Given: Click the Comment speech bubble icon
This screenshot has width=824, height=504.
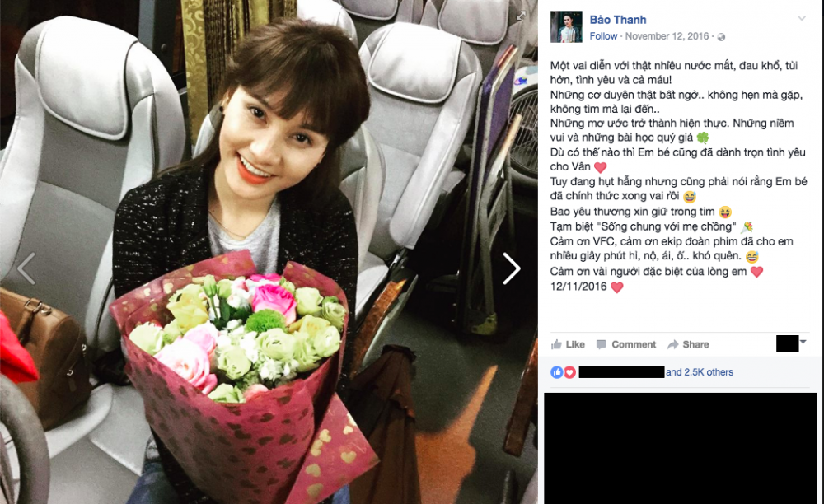Looking at the screenshot, I should tap(602, 344).
